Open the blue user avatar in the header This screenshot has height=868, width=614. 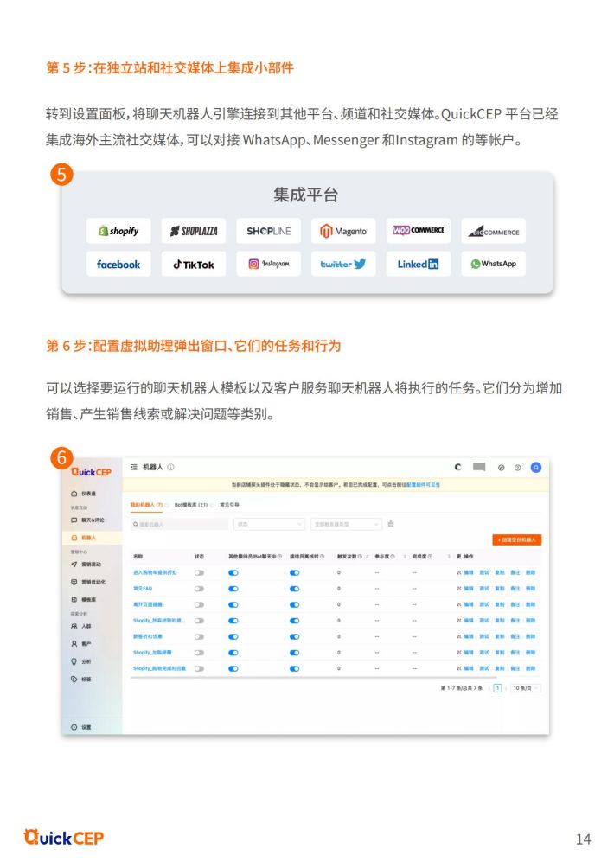536,468
